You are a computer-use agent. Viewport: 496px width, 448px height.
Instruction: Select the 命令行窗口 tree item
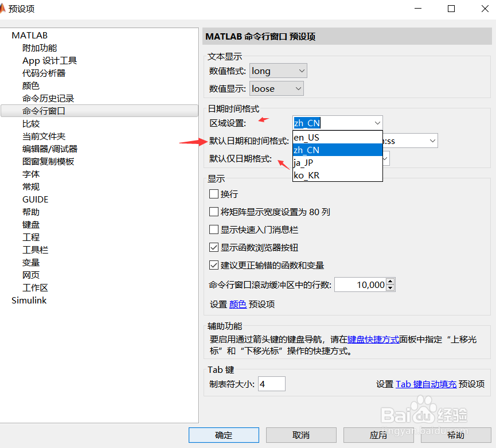(x=99, y=111)
